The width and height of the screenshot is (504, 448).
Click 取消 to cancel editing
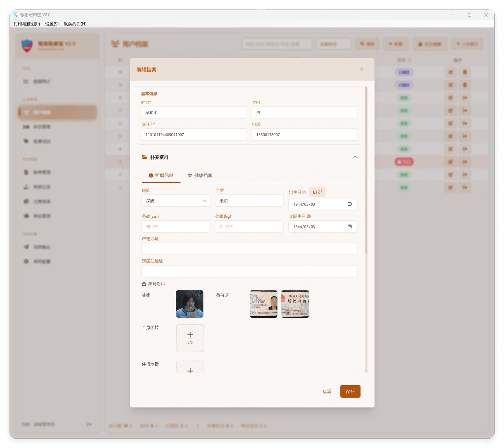[x=327, y=391]
